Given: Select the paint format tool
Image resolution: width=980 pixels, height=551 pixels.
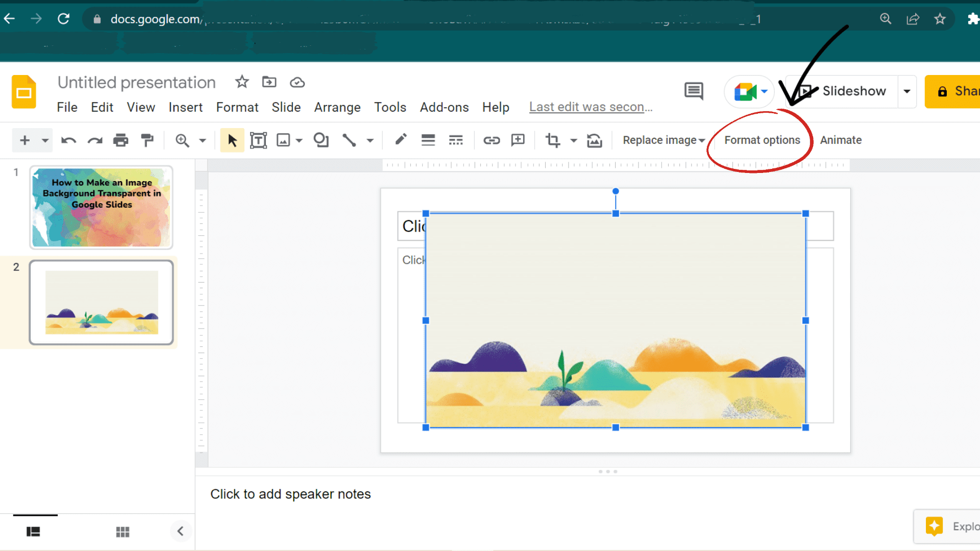Looking at the screenshot, I should click(147, 140).
